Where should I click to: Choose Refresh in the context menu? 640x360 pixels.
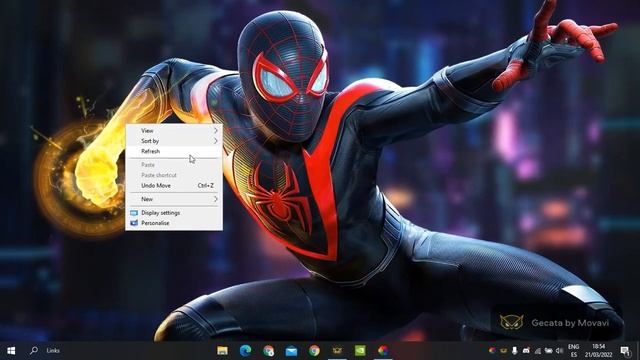[174, 151]
